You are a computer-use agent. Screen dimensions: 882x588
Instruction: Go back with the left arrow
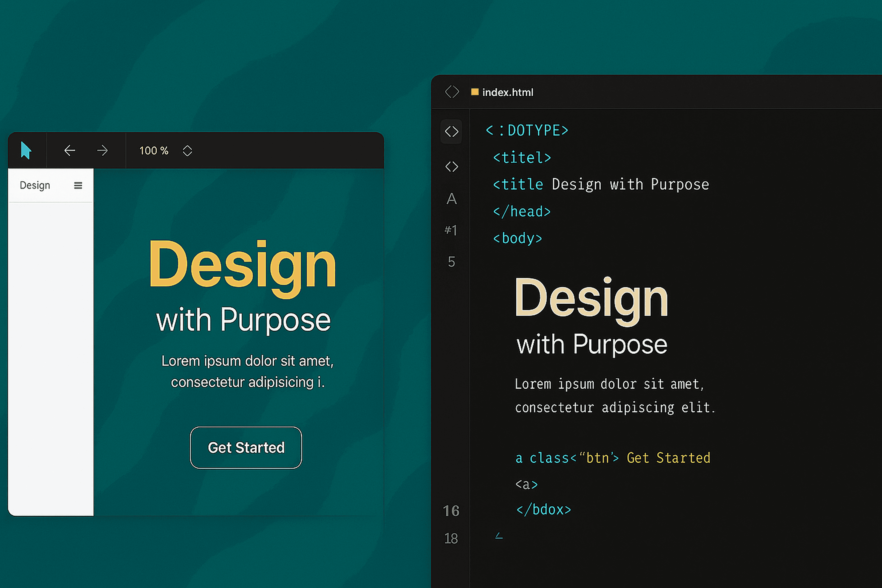(x=70, y=151)
